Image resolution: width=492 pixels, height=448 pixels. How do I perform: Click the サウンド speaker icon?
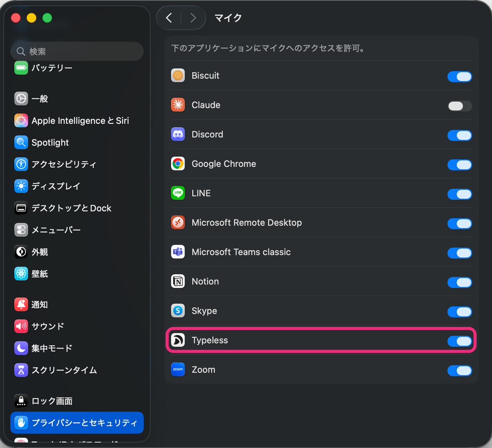click(21, 327)
